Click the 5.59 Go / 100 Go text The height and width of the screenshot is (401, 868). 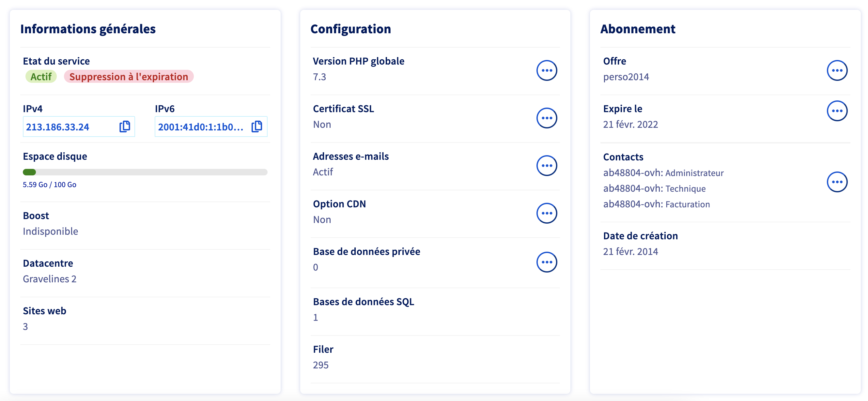point(50,185)
